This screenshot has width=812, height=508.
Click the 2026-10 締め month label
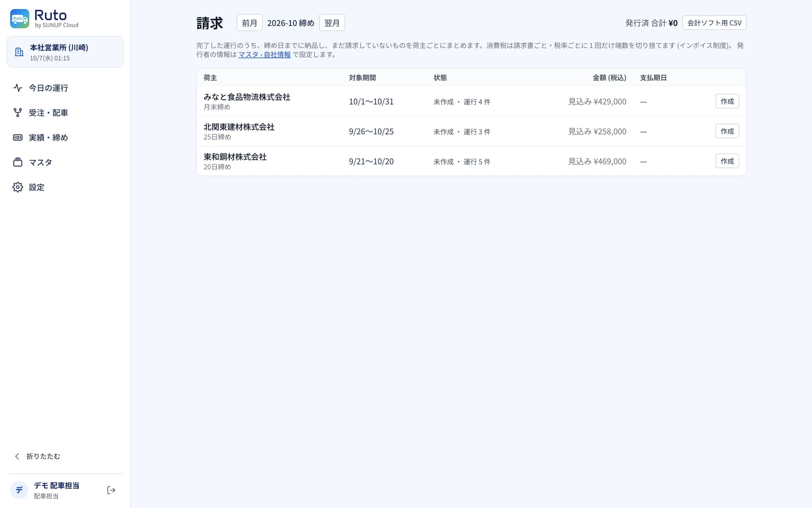291,23
